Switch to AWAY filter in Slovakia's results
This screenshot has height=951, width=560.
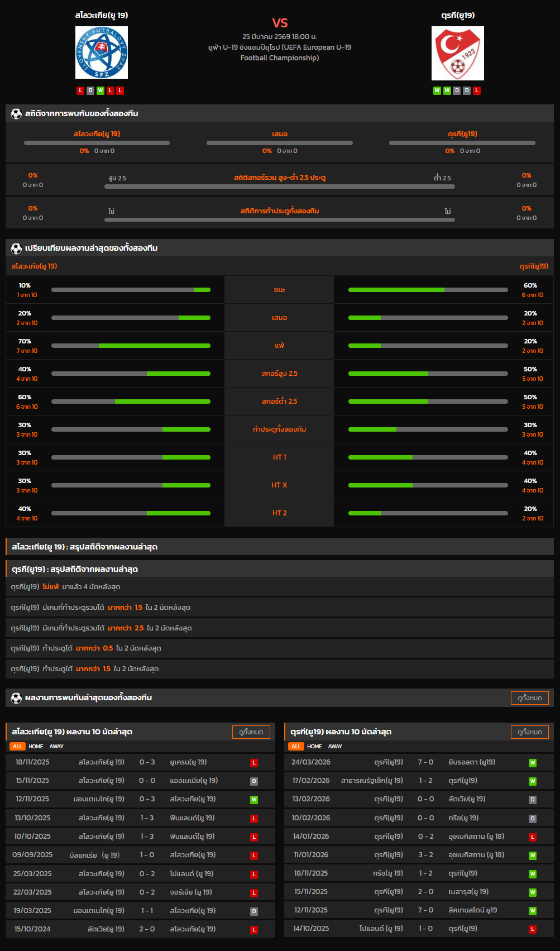point(56,747)
